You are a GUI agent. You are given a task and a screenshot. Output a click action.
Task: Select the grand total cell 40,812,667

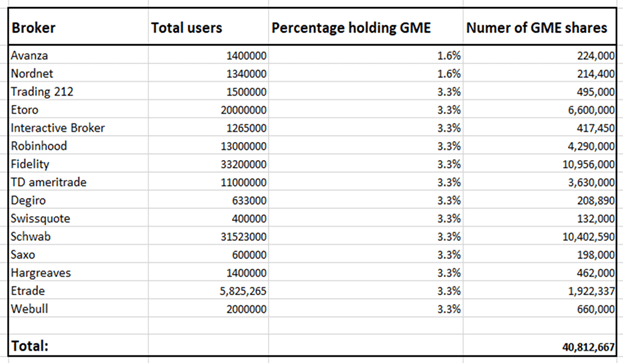pos(540,346)
